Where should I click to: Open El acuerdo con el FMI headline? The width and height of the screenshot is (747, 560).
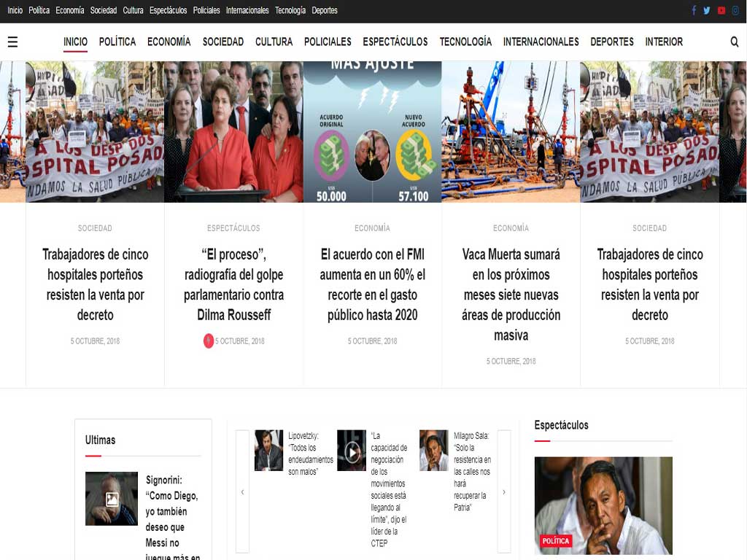373,285
